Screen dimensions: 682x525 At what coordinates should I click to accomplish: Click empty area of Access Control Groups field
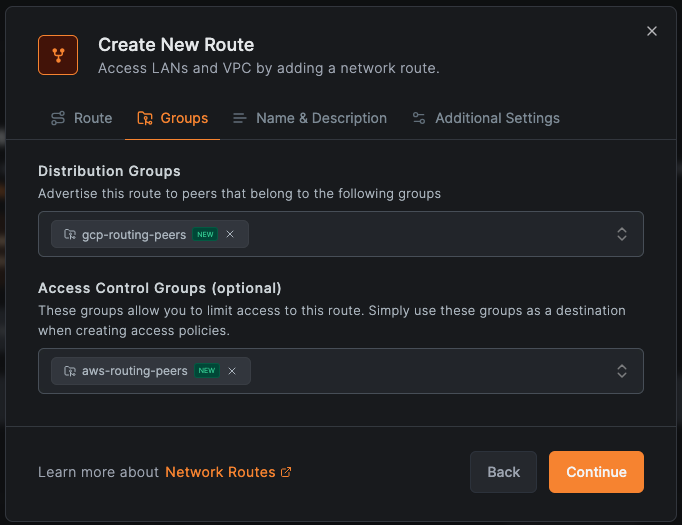point(430,371)
